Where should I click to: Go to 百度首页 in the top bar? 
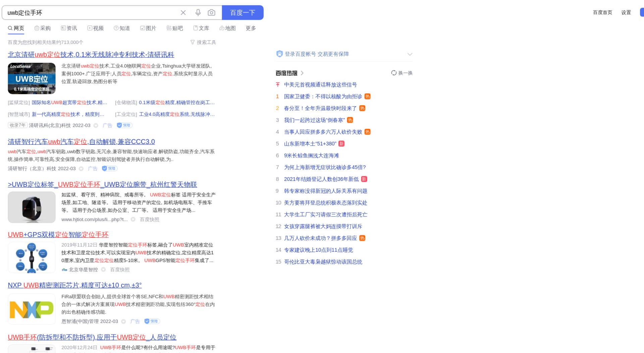(602, 12)
